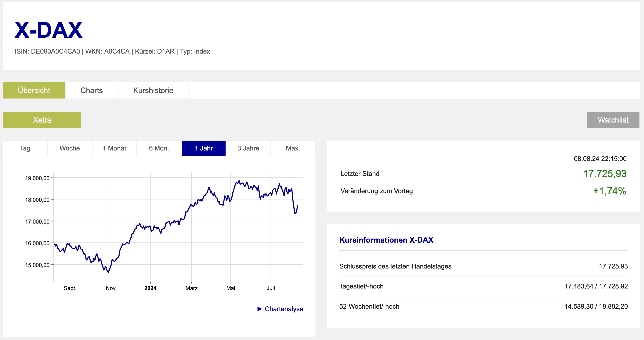Add X-DAX to the Watchlist
The image size is (644, 340).
613,120
